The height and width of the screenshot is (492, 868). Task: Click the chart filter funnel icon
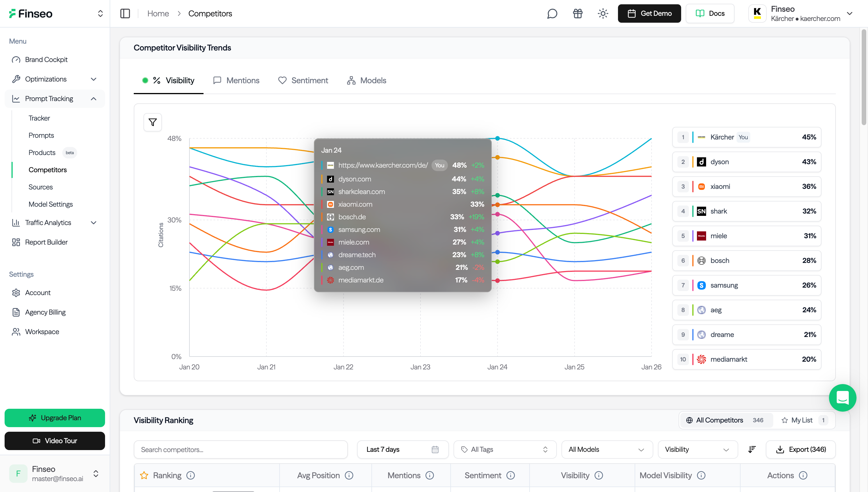coord(152,122)
